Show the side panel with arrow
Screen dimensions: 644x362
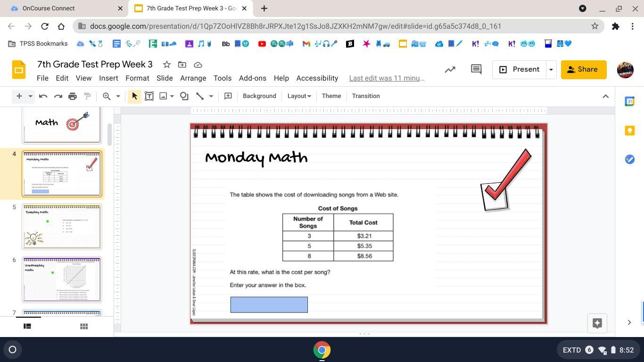(x=629, y=322)
